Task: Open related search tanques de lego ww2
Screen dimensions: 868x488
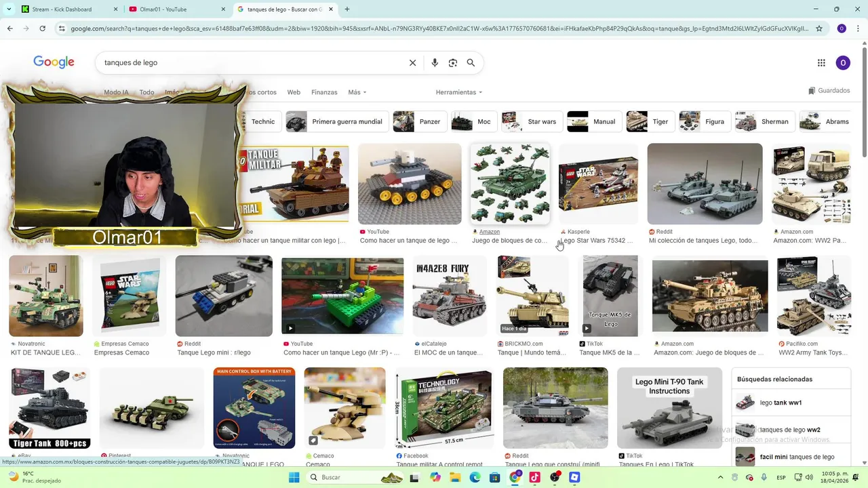Action: (791, 430)
